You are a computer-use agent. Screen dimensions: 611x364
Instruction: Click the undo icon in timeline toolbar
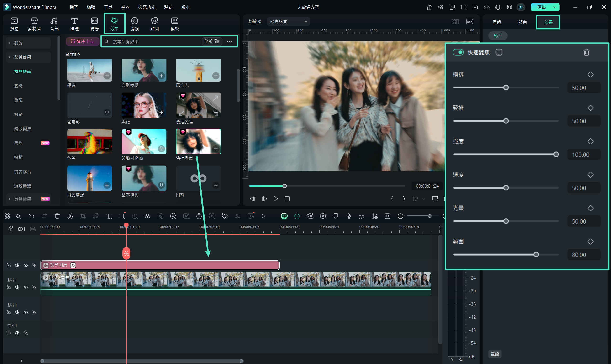pyautogui.click(x=32, y=216)
